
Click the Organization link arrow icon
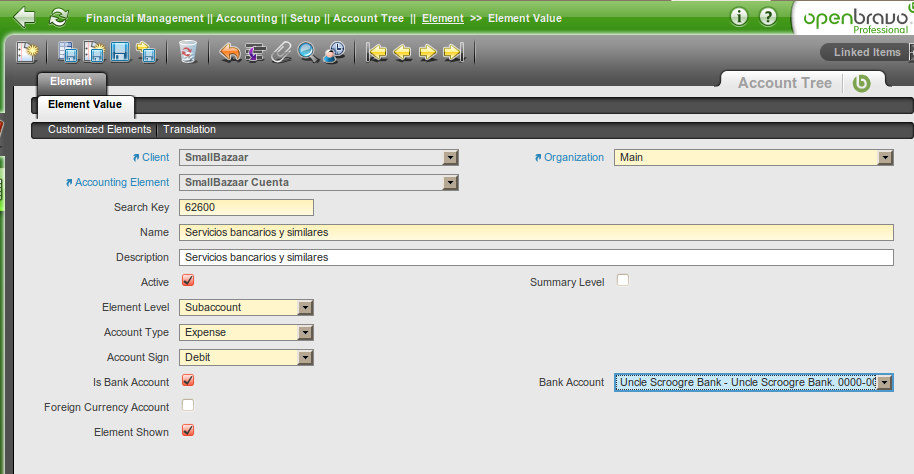point(538,157)
